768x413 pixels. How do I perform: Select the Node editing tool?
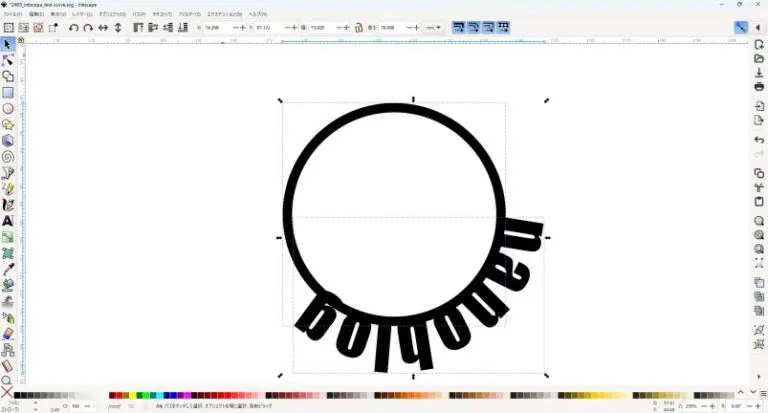click(8, 60)
